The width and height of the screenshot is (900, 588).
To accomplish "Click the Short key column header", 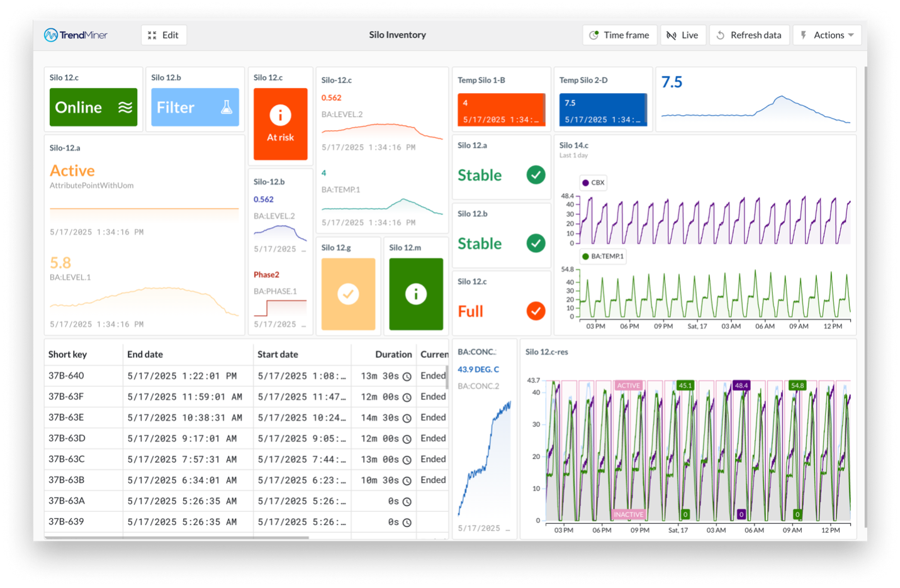I will (x=68, y=355).
